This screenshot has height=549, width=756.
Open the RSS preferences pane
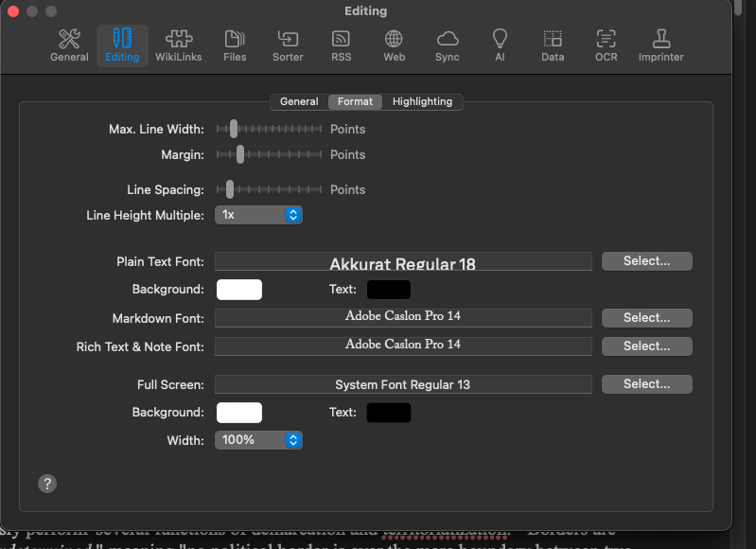point(341,44)
